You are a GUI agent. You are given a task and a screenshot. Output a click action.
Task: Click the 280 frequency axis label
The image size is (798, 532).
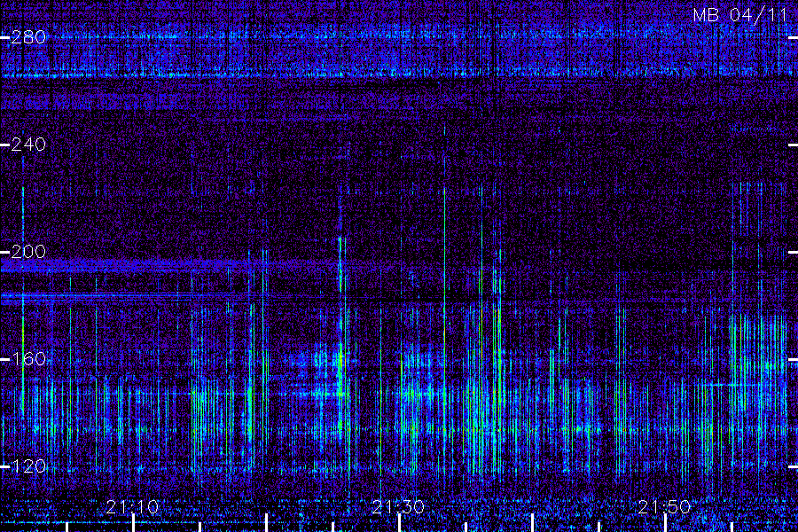tap(28, 37)
